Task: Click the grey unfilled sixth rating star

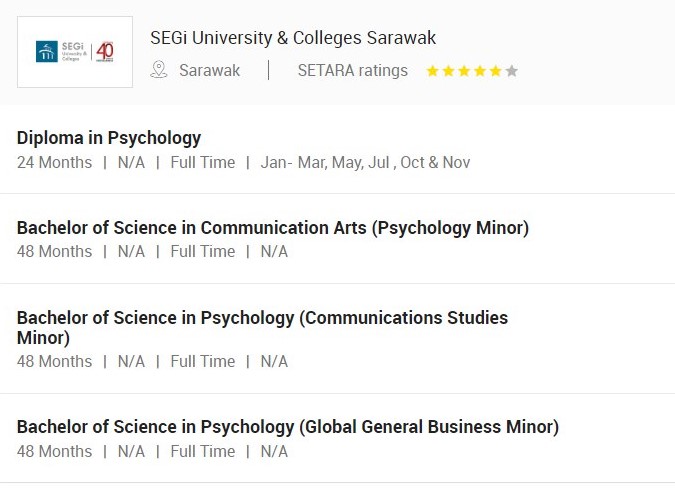Action: 512,71
